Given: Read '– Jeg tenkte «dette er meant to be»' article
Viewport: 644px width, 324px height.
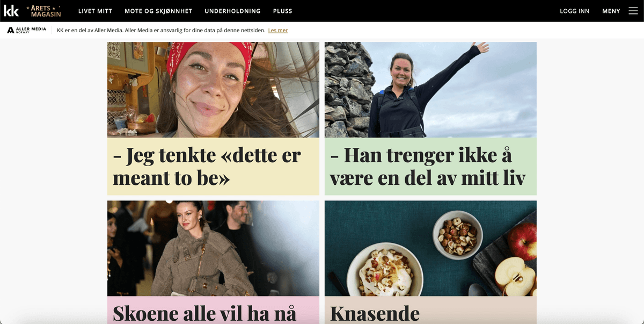Looking at the screenshot, I should click(x=207, y=167).
